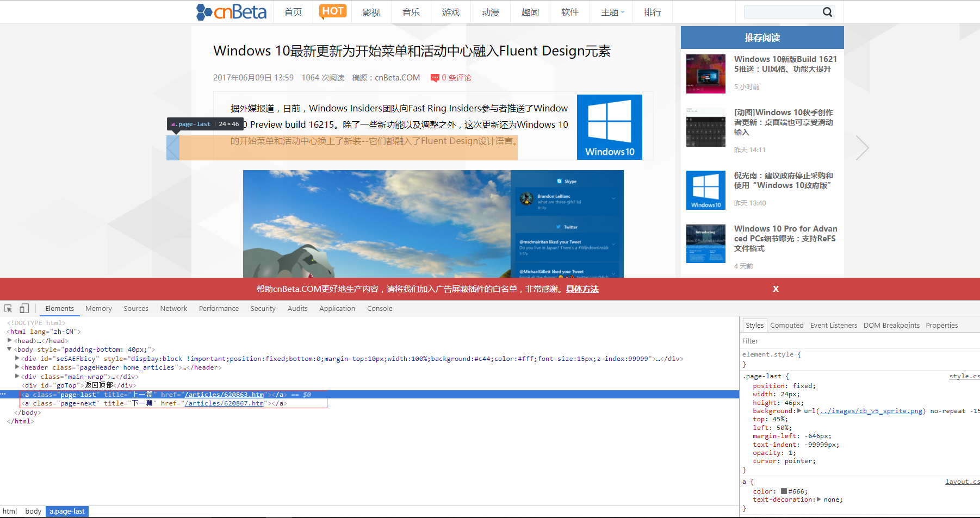Click the HOT badge in navigation

pyautogui.click(x=333, y=11)
